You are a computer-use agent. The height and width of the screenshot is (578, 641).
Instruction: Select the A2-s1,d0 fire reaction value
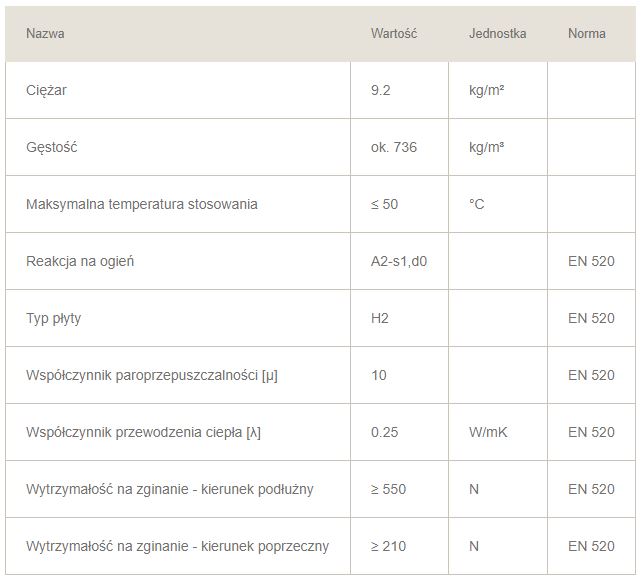click(x=399, y=261)
